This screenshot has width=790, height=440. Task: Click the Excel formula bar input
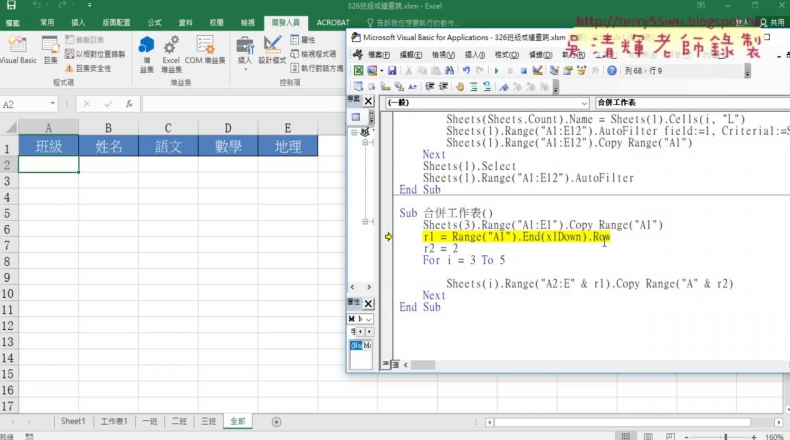point(243,104)
